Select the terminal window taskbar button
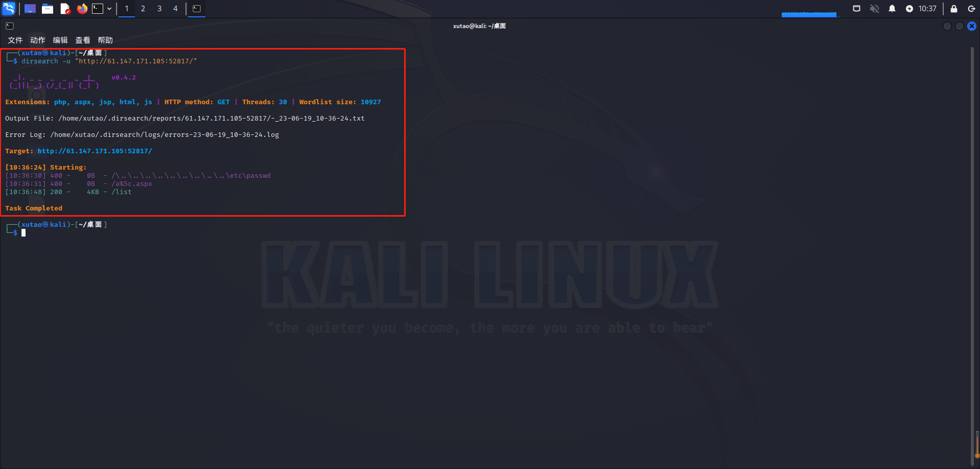Viewport: 980px width, 469px height. pos(197,9)
